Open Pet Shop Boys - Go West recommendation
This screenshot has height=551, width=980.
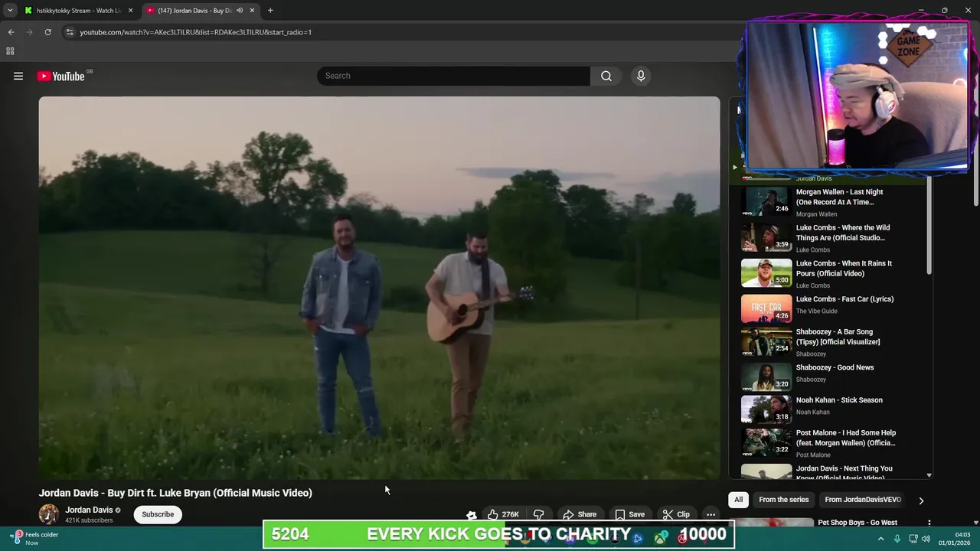coord(857,523)
